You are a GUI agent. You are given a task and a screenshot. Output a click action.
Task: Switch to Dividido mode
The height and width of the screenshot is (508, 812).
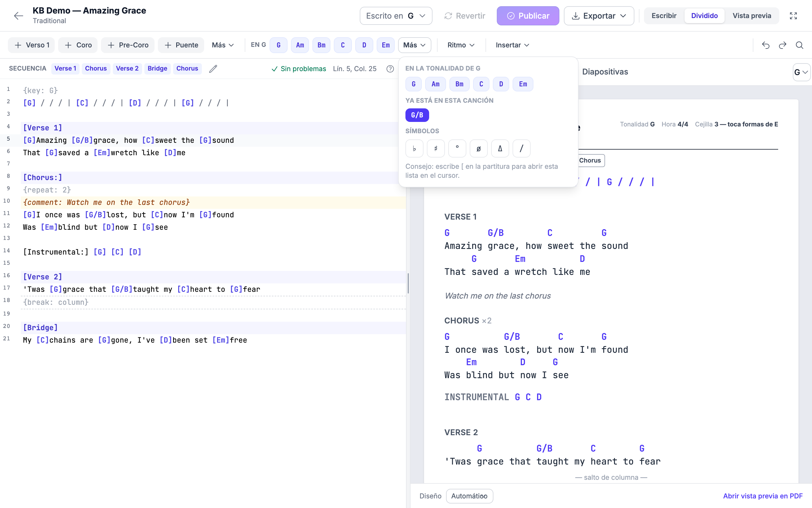click(704, 16)
